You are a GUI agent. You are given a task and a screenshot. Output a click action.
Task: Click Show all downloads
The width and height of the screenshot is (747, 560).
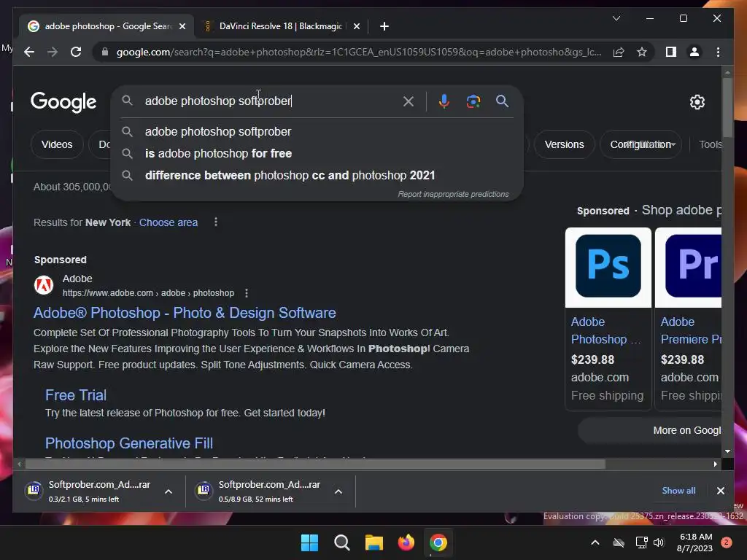click(x=678, y=491)
